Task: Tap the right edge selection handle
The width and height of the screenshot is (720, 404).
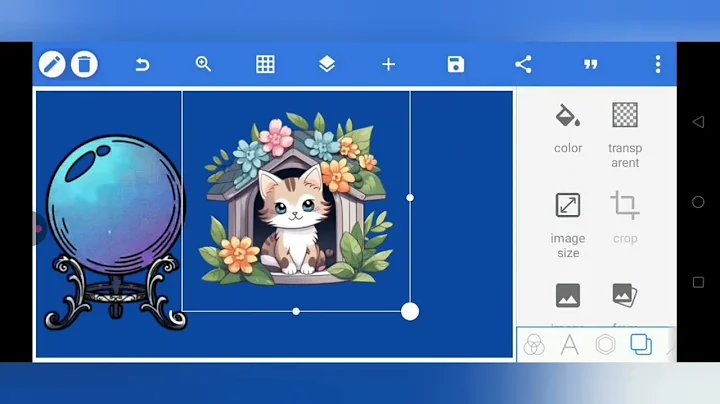Action: (x=410, y=197)
